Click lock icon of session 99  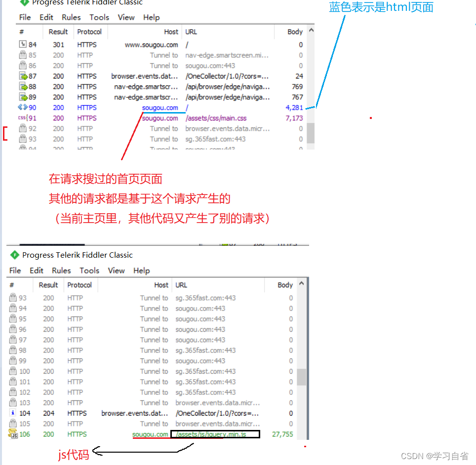13,360
